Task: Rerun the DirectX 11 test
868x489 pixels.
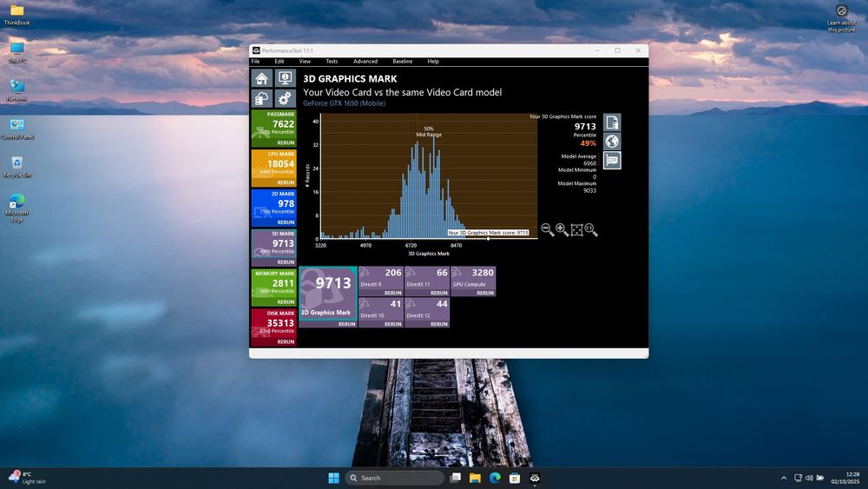Action: tap(438, 293)
